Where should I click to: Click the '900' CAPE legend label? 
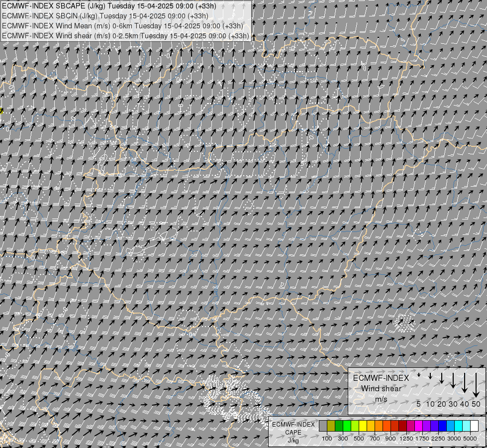point(390,439)
